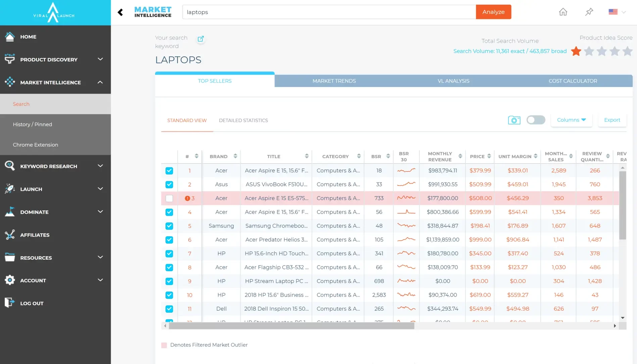Click the Analyze button

[x=493, y=12]
